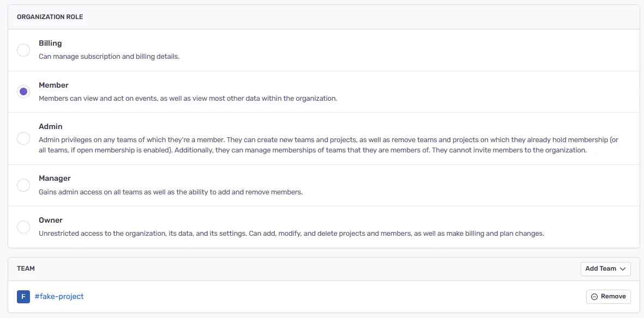Select the Owner role radio button
644x318 pixels.
pyautogui.click(x=23, y=227)
